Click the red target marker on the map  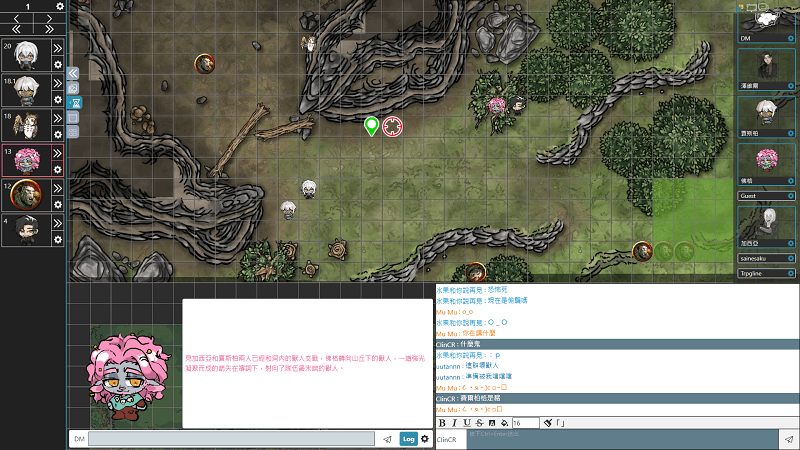click(392, 126)
